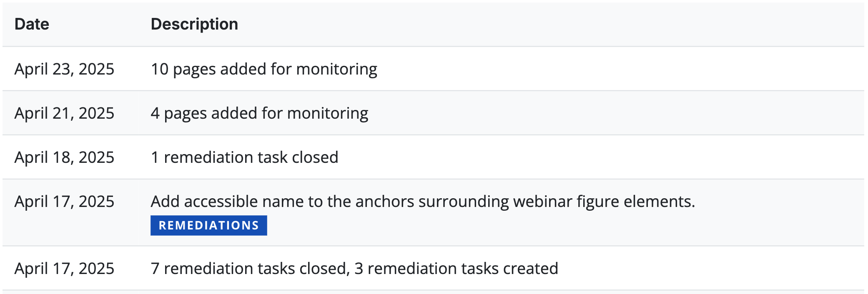
Task: Click the text 3 remediation tasks created
Action: coord(456,269)
